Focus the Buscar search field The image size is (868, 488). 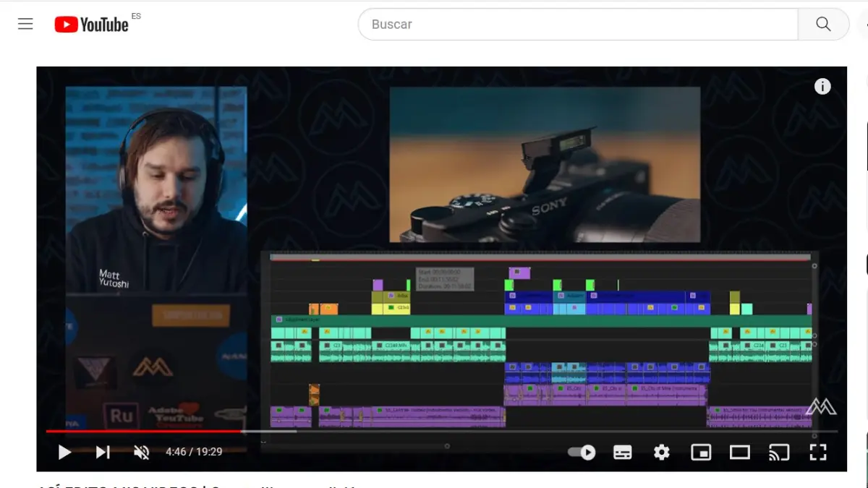point(577,24)
